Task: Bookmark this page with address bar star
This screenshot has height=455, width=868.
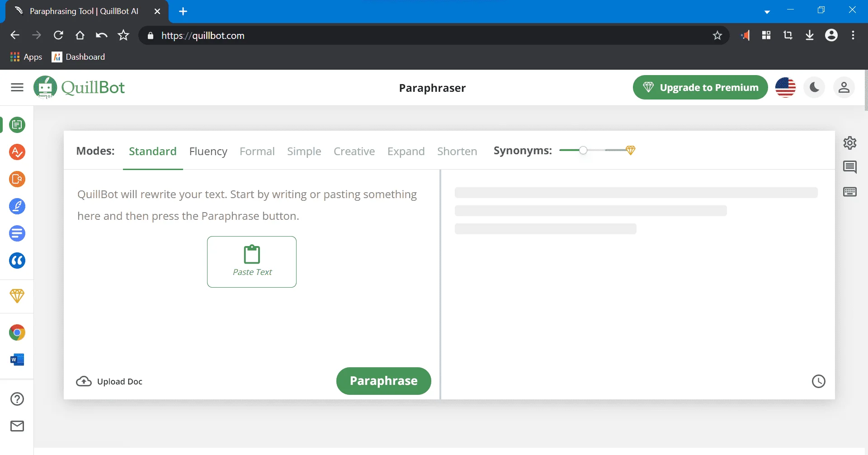Action: 717,35
